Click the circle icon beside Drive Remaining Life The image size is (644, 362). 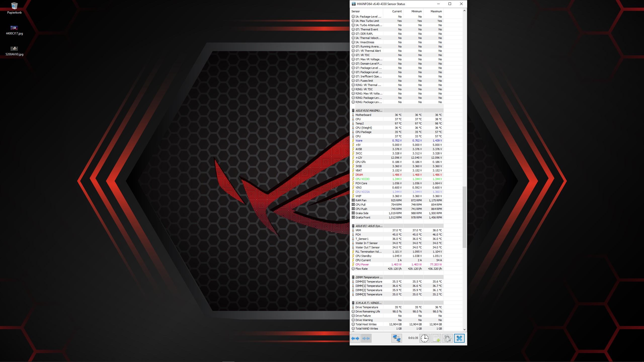click(353, 311)
